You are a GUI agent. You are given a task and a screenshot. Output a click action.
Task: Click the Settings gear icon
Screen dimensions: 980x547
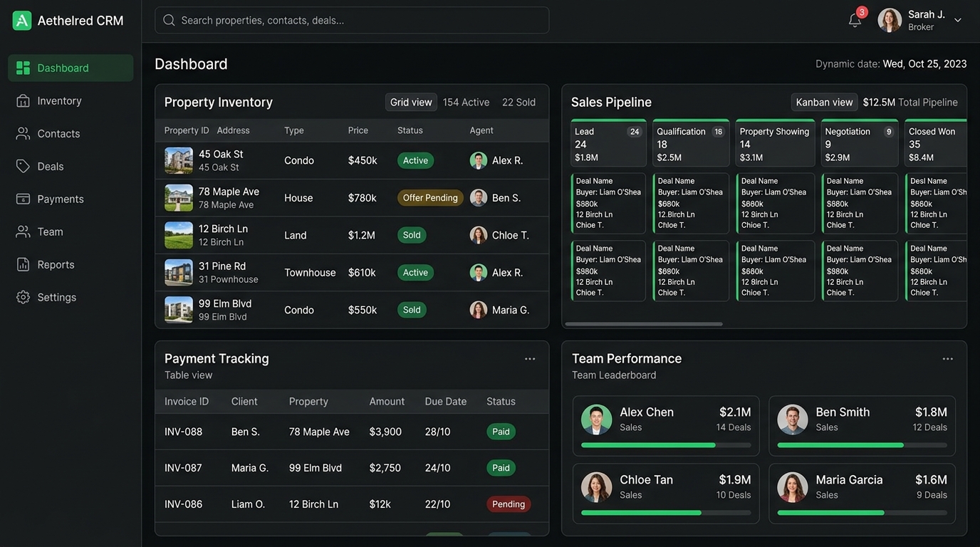23,297
